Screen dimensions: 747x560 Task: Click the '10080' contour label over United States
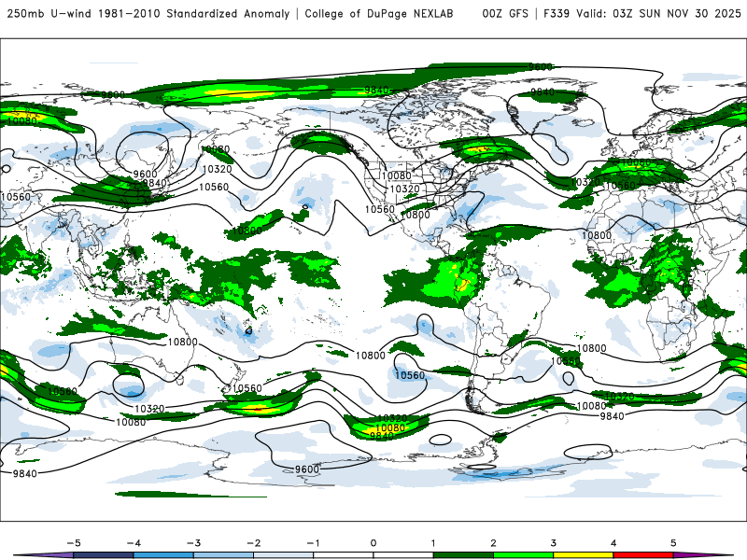coord(396,175)
